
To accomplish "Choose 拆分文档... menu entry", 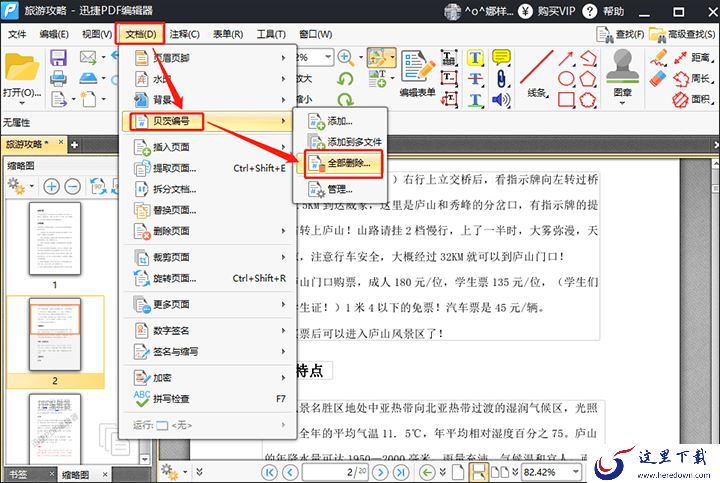I will (x=209, y=189).
